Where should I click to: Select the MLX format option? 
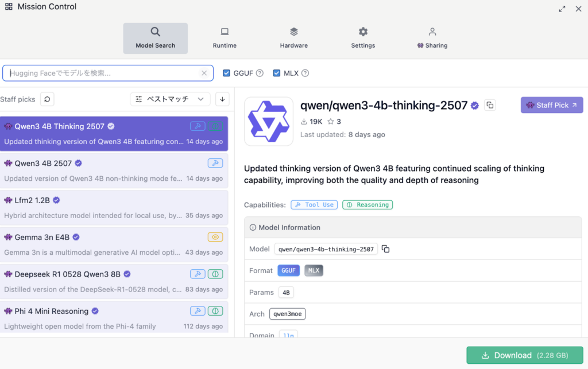pos(314,270)
